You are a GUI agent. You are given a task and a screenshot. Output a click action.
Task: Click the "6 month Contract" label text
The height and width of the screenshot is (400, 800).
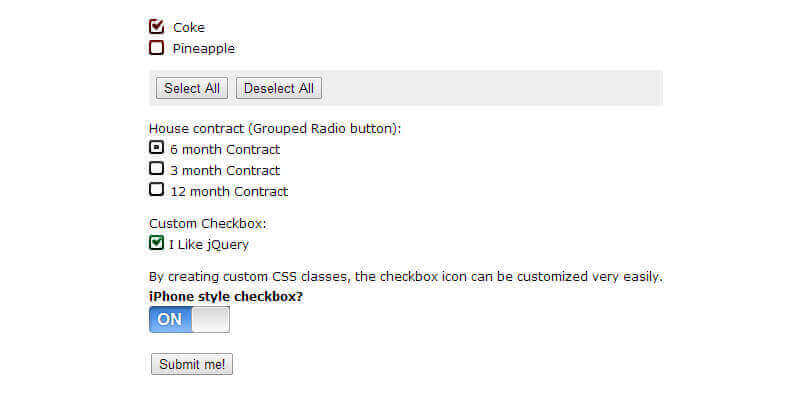tap(225, 150)
